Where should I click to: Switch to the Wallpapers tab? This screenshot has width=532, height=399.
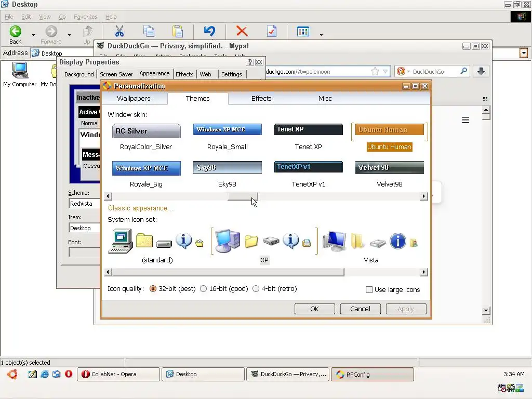tap(134, 98)
